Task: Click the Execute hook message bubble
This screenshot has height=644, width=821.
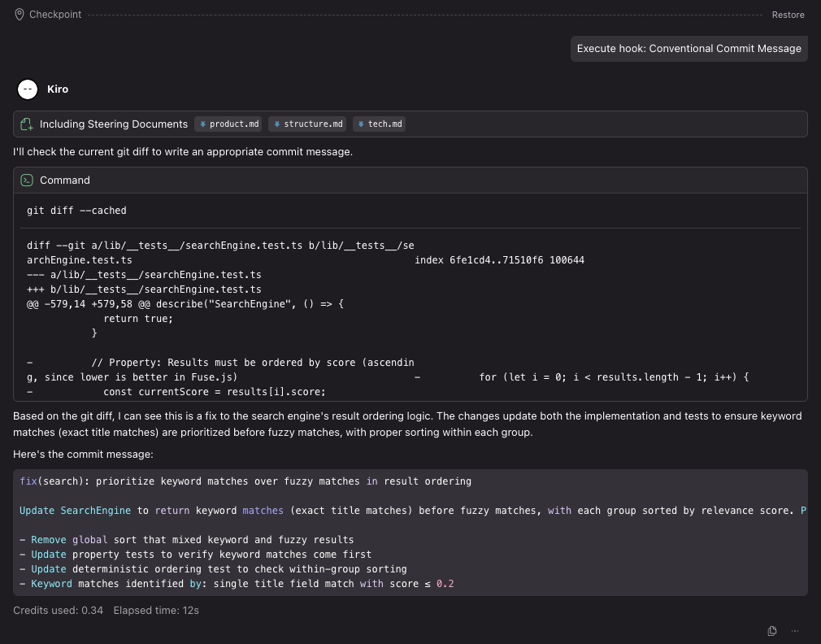Action: tap(689, 49)
